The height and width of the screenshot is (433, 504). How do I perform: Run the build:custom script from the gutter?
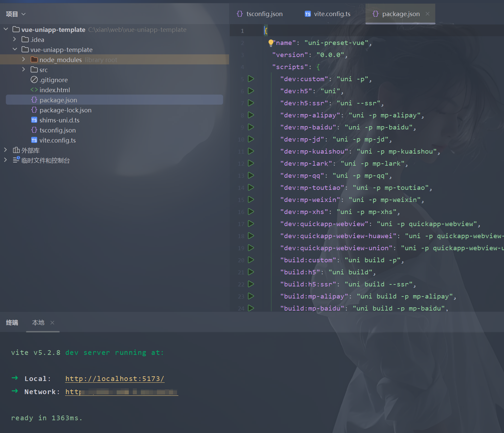pyautogui.click(x=250, y=260)
